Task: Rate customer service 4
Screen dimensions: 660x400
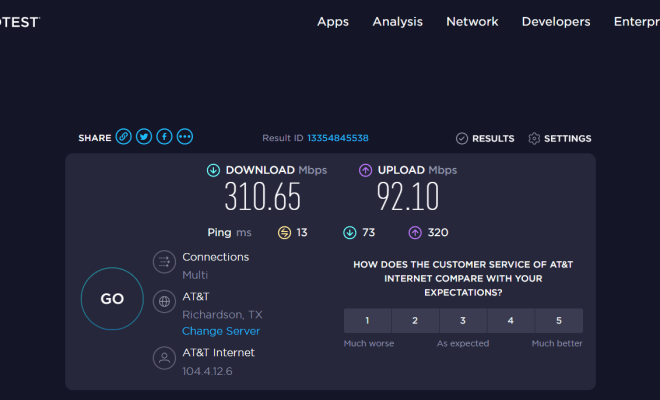Action: 511,321
